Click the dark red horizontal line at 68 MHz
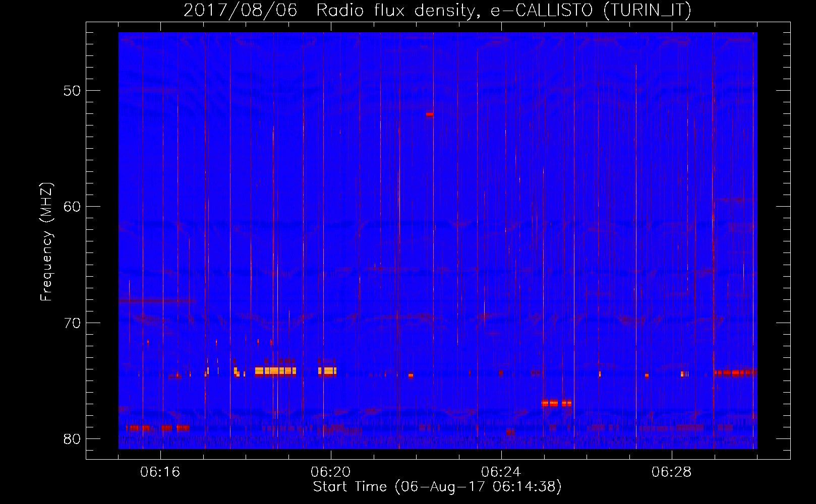Viewport: 816px width, 504px height. [x=157, y=301]
